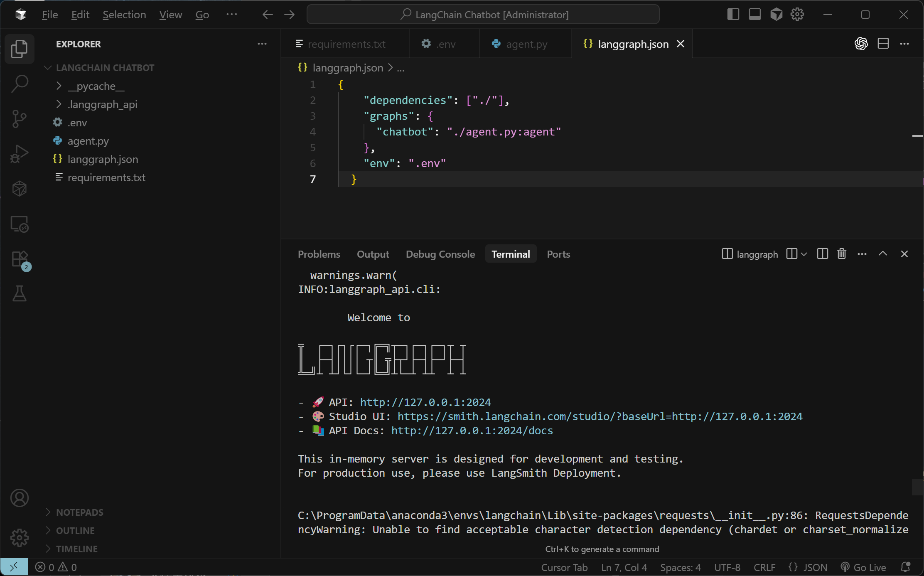924x576 pixels.
Task: Switch to the .env editor tab
Action: [x=445, y=44]
